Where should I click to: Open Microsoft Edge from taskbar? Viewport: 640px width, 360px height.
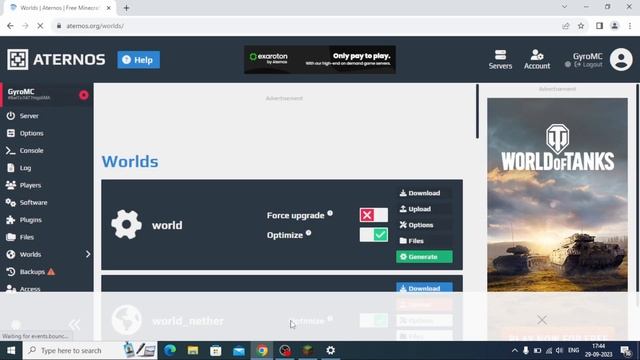click(x=170, y=350)
